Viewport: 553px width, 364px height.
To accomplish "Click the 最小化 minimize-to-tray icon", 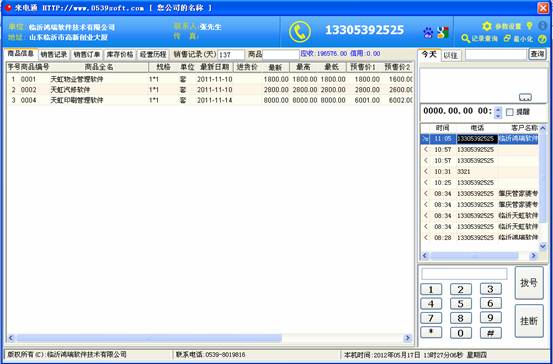I will tap(507, 38).
